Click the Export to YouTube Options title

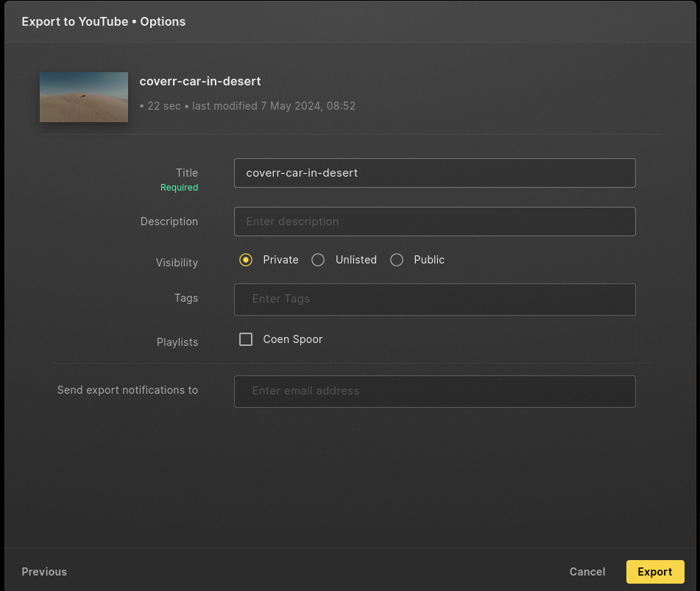104,21
